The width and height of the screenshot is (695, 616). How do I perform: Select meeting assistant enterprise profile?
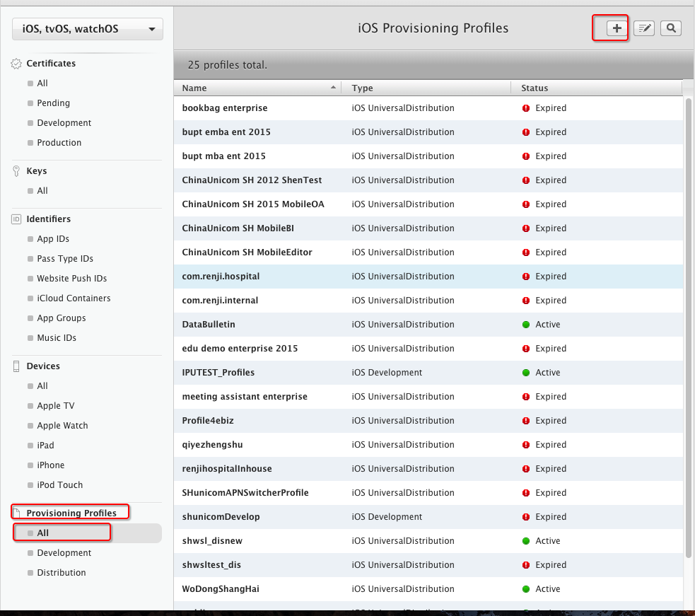click(x=428, y=397)
